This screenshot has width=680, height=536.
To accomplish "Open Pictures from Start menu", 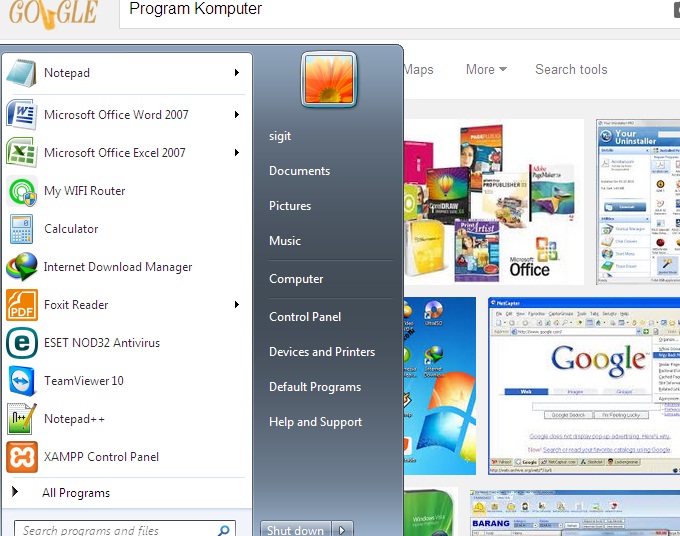I will 290,206.
